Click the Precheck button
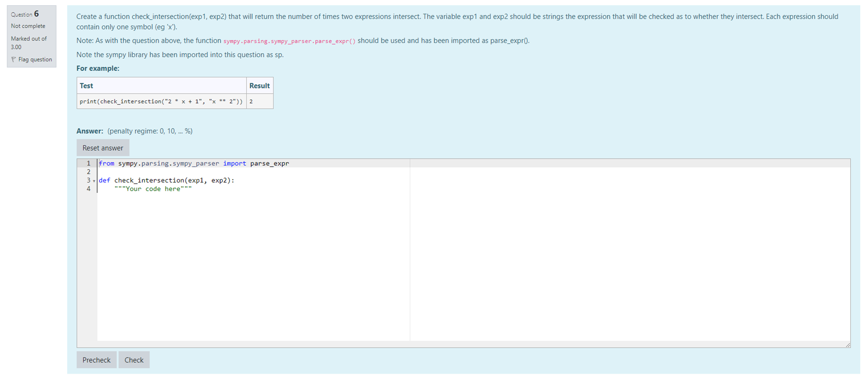 (96, 359)
